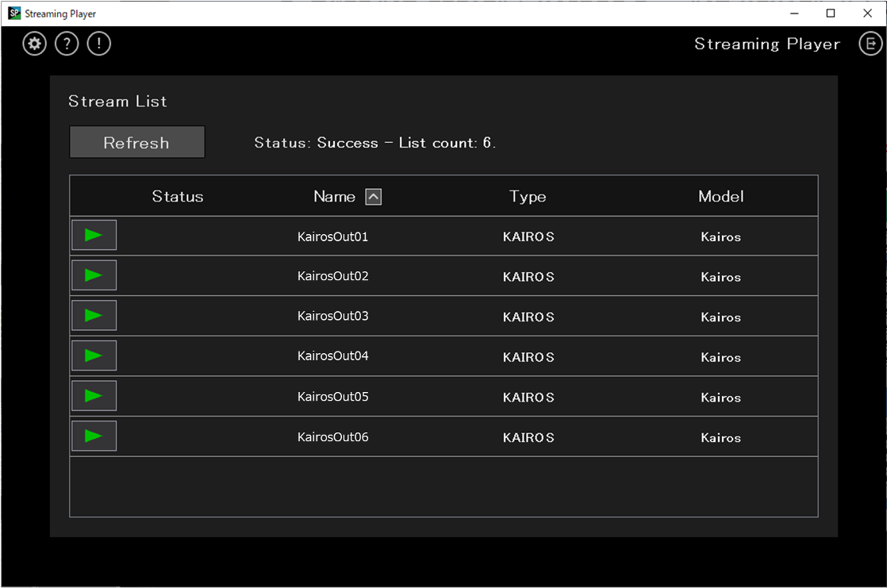Image resolution: width=887 pixels, height=588 pixels.
Task: Click the exclamation info icon
Action: point(98,44)
